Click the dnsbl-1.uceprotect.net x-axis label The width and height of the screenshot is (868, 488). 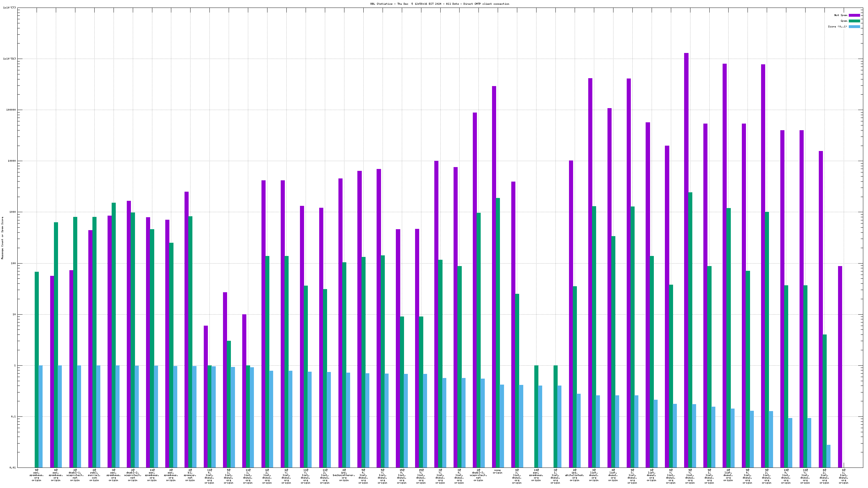(75, 475)
